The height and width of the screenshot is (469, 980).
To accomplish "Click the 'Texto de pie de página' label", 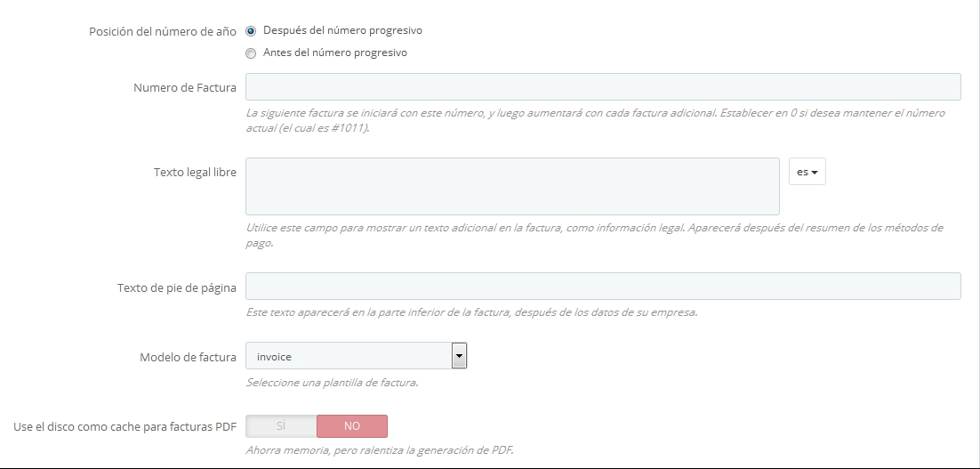I will click(x=176, y=287).
